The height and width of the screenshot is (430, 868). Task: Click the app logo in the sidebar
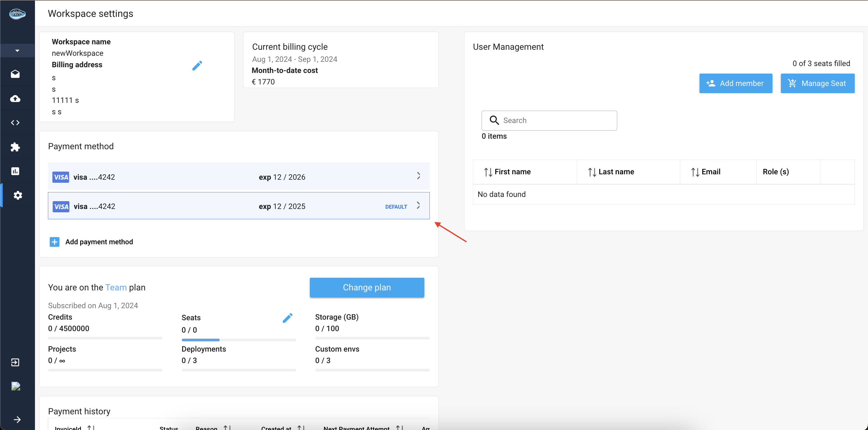[x=17, y=14]
